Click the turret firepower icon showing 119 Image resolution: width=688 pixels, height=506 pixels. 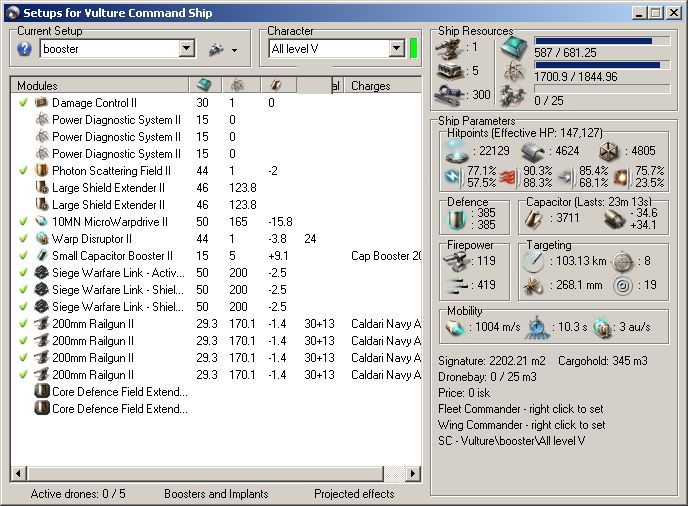pyautogui.click(x=456, y=261)
